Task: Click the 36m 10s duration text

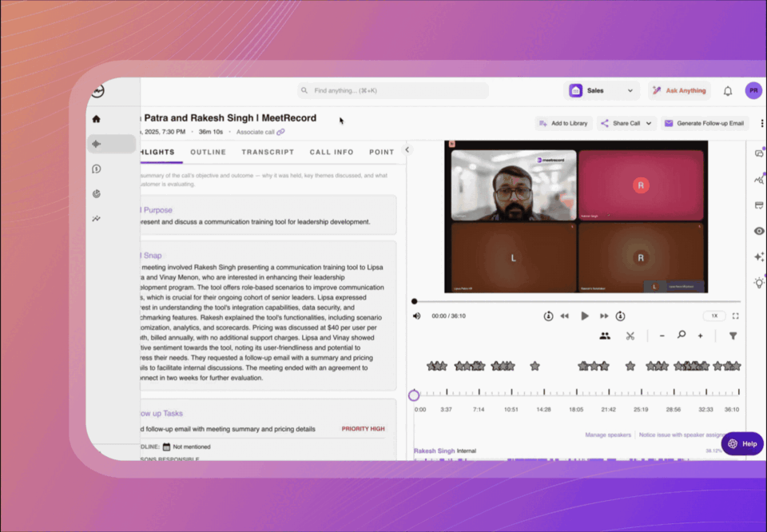Action: pos(211,132)
